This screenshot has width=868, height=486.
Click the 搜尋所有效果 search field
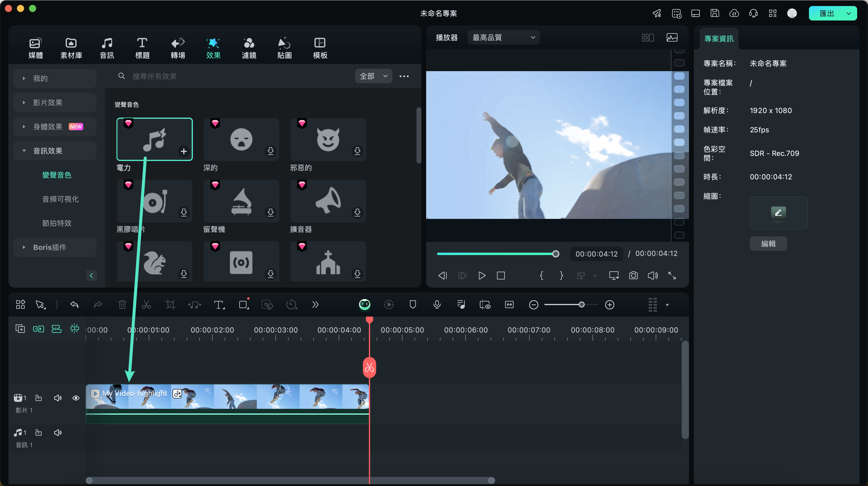(x=232, y=76)
